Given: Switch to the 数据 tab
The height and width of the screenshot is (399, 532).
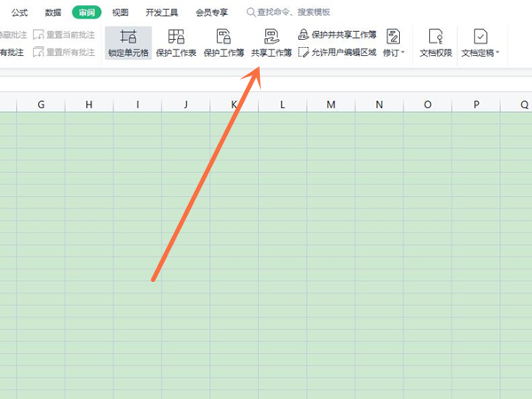Looking at the screenshot, I should [x=53, y=12].
